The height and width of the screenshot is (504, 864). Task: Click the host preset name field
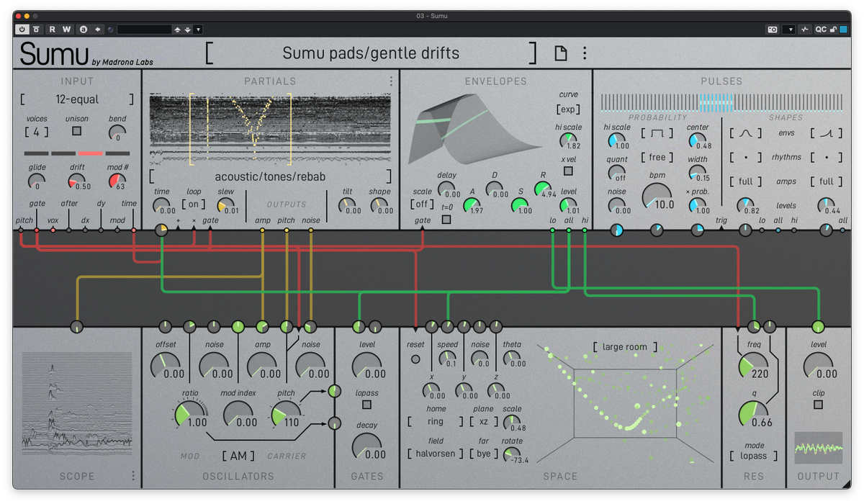145,30
